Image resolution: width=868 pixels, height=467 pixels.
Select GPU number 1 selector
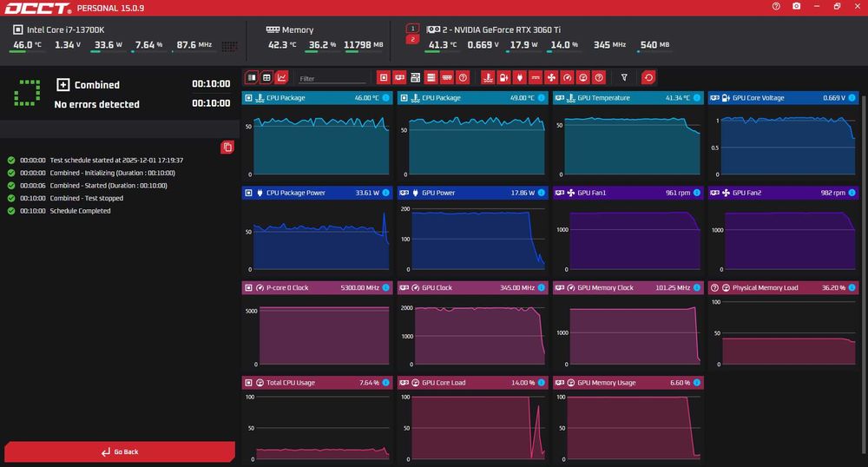click(412, 29)
